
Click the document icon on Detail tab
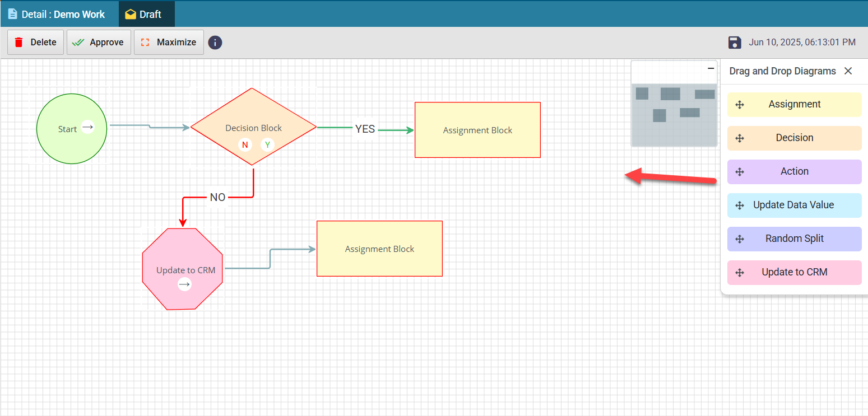(12, 14)
